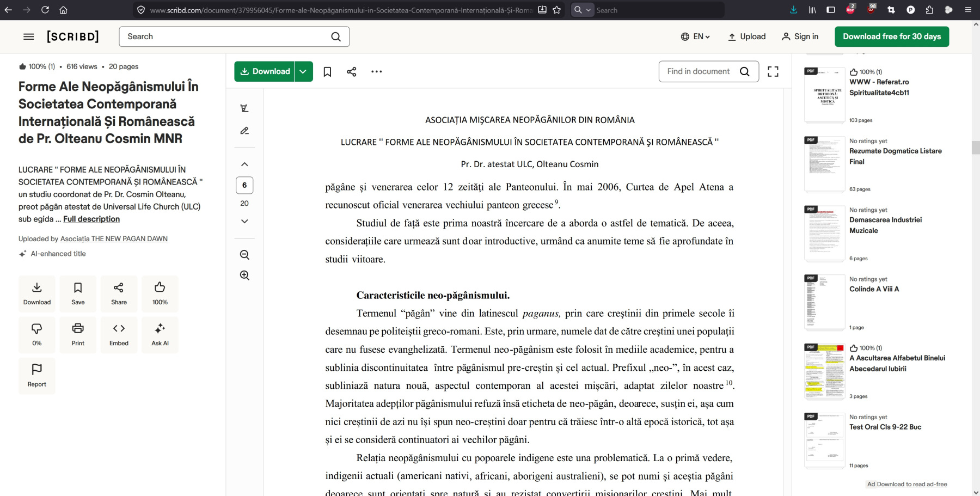Click Download free for 30 days

click(x=891, y=36)
